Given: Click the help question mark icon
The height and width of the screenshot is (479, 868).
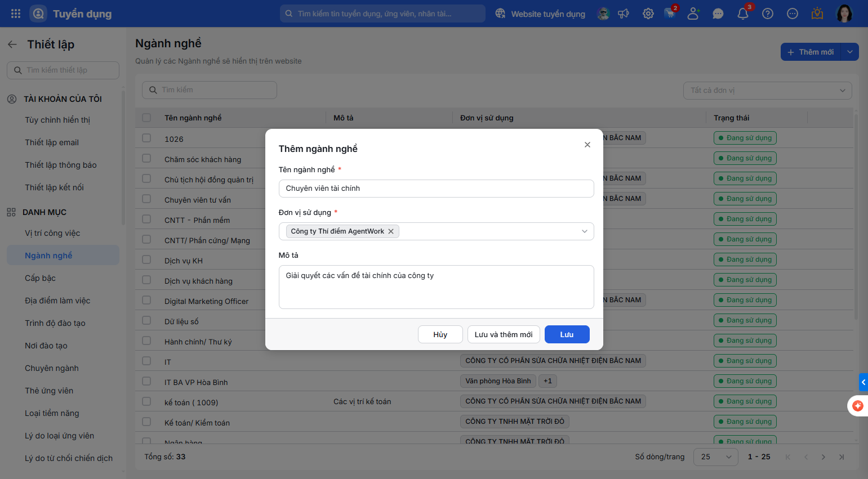Looking at the screenshot, I should coord(768,14).
